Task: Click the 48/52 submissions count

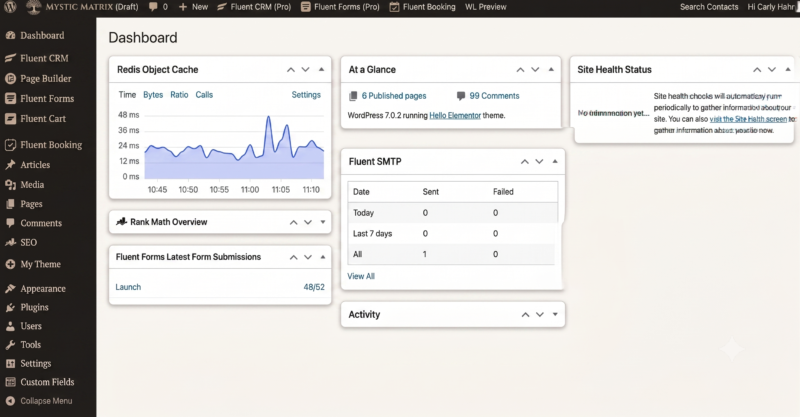Action: 314,287
